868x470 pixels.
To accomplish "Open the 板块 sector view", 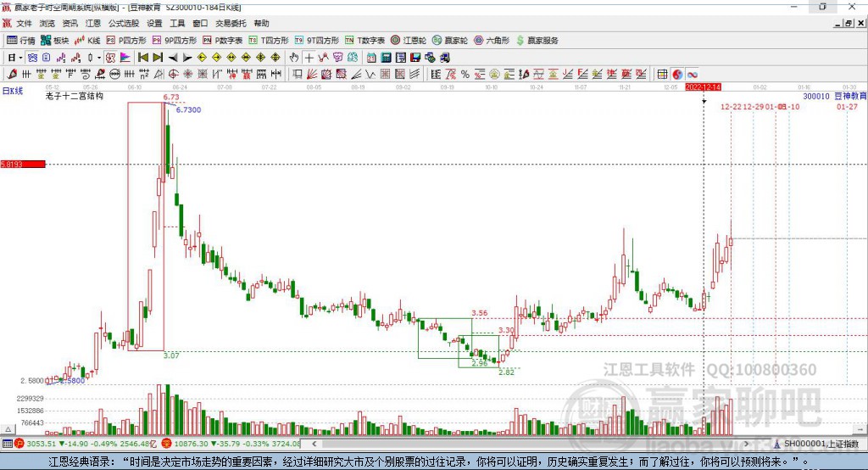I will pyautogui.click(x=54, y=41).
